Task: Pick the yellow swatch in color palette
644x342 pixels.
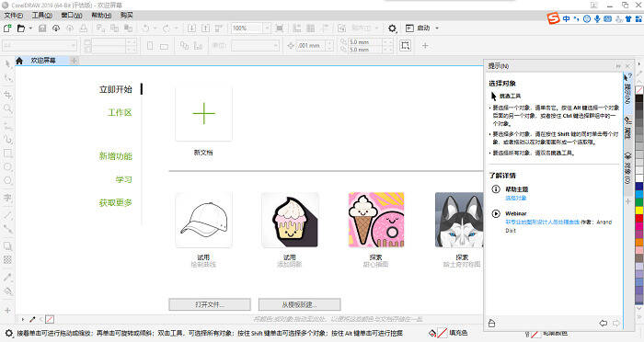Action: click(x=639, y=211)
